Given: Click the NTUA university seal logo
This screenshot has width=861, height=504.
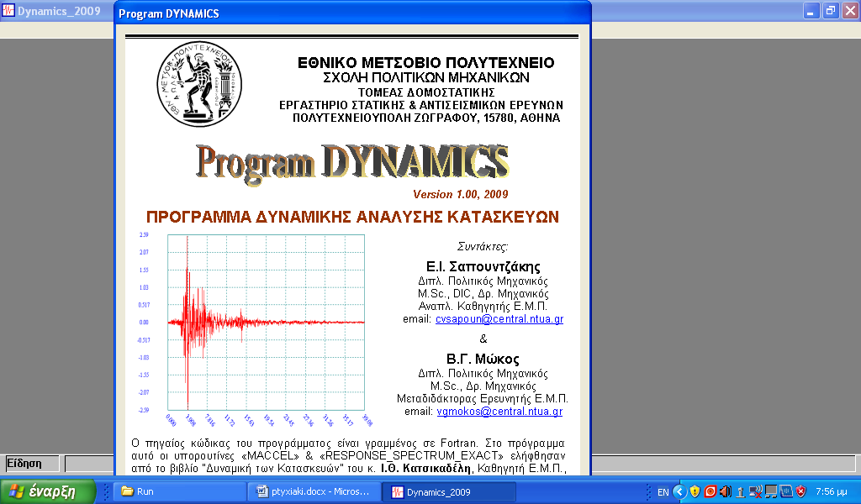Looking at the screenshot, I should 198,84.
